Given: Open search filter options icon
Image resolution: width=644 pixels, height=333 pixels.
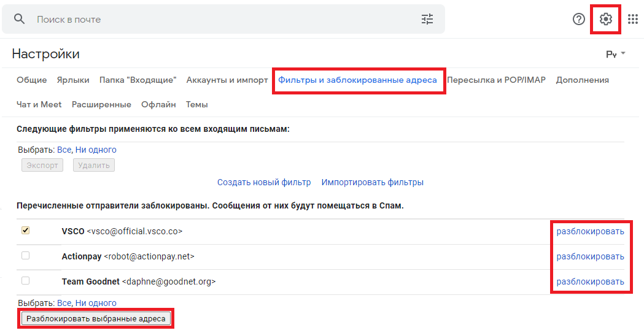Looking at the screenshot, I should click(427, 19).
